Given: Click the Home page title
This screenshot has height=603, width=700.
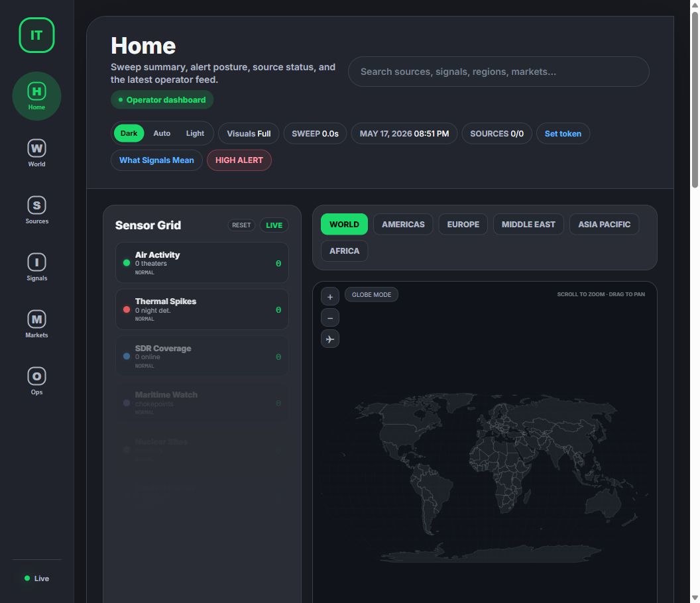Looking at the screenshot, I should tap(143, 46).
